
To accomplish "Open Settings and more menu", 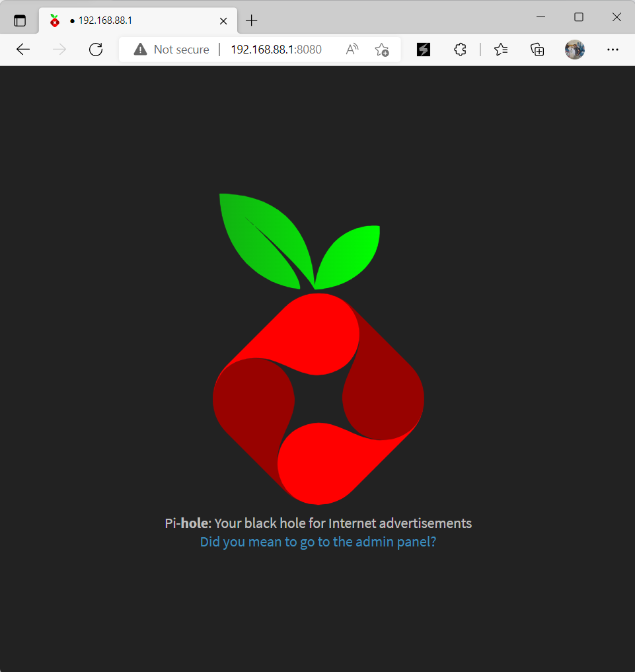I will coord(613,50).
